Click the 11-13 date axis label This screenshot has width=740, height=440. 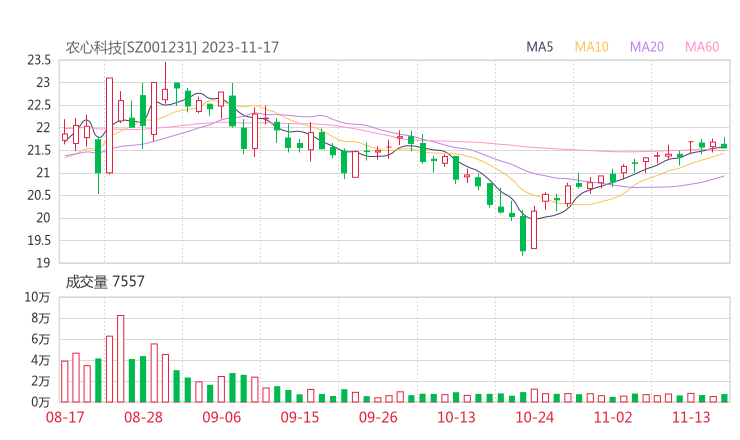tap(691, 417)
